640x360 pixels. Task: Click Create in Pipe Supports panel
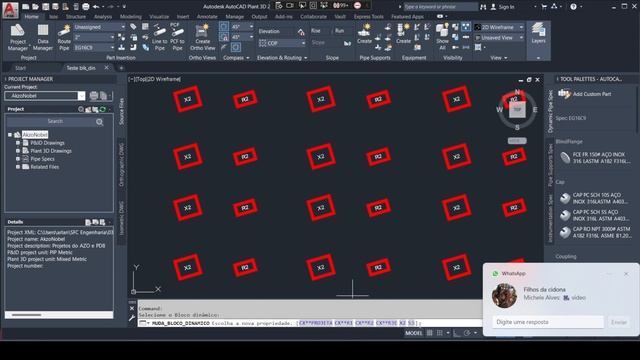(364, 33)
